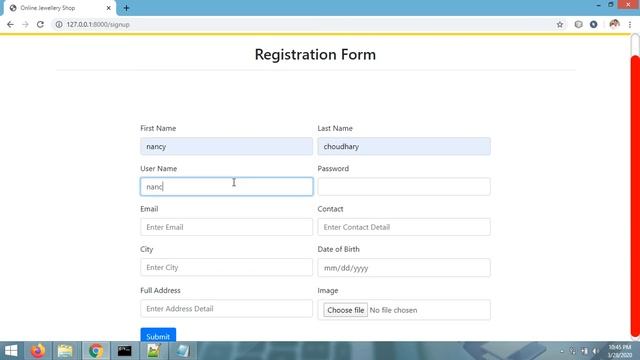Open File Explorer from the taskbar

coord(65,351)
